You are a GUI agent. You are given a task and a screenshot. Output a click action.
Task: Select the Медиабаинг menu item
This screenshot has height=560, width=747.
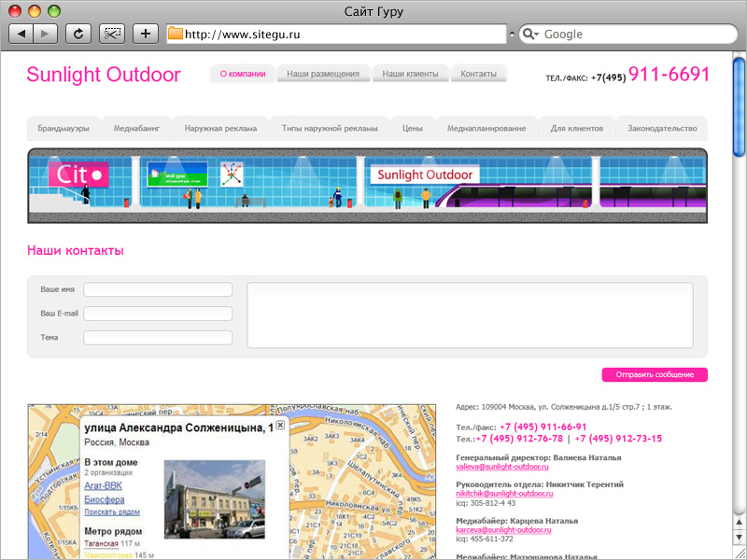136,128
